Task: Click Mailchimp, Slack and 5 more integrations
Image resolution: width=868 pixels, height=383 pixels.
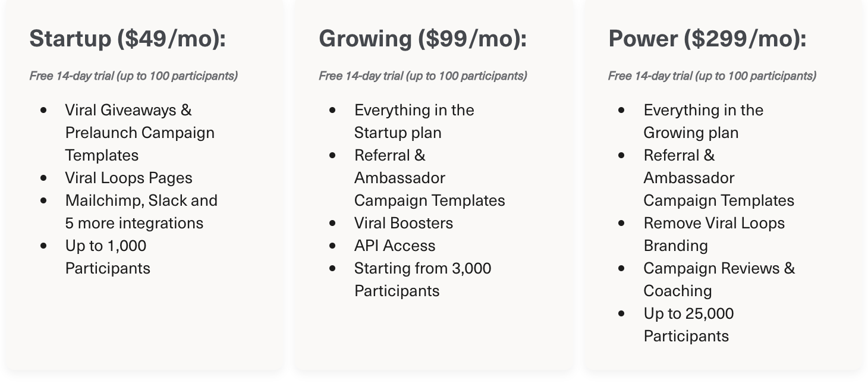Action: click(141, 212)
